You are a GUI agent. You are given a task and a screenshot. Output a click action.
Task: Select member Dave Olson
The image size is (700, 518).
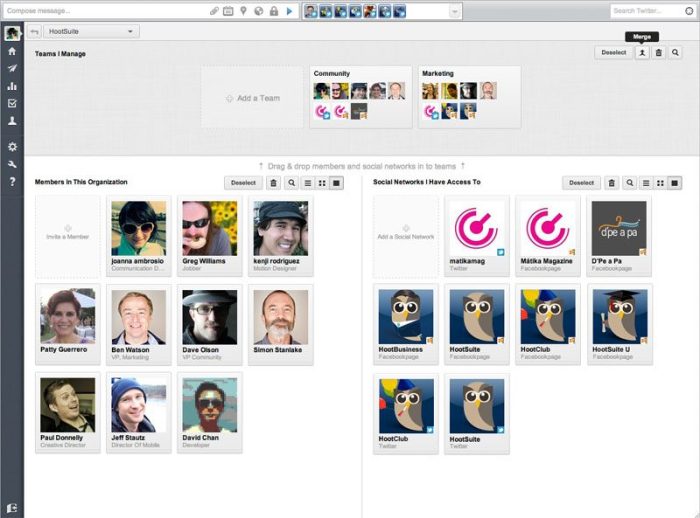pyautogui.click(x=210, y=325)
